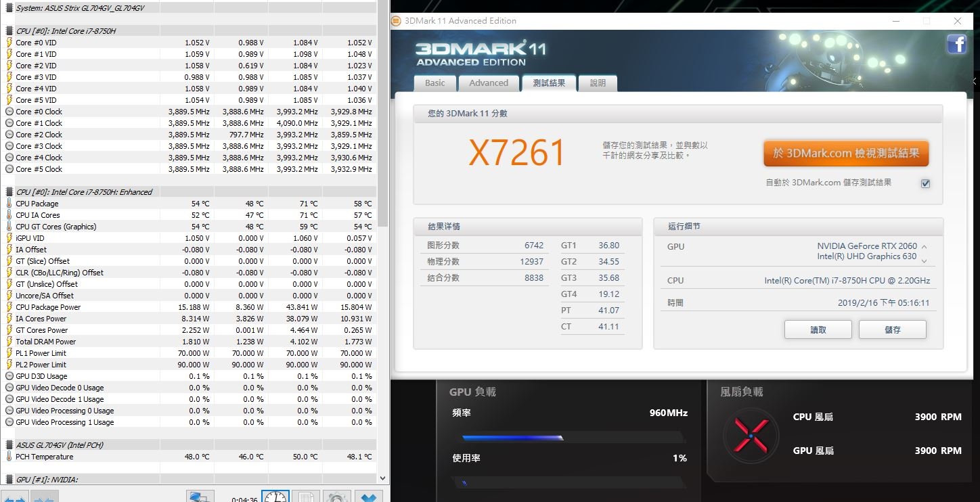Click the lightning icon beside Core #0 VID
Image resolution: width=980 pixels, height=502 pixels.
click(x=9, y=43)
